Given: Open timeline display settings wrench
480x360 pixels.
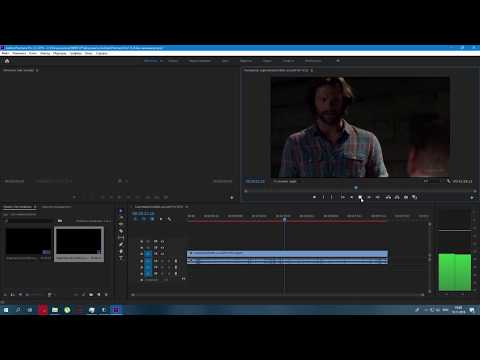Looking at the screenshot, I should pos(169,219).
